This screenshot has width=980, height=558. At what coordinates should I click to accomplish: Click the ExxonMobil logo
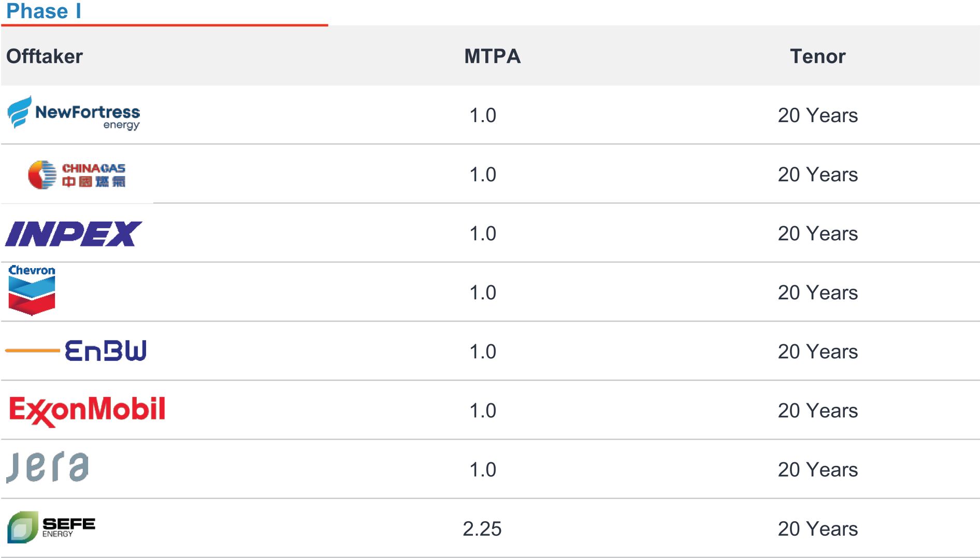tap(87, 410)
